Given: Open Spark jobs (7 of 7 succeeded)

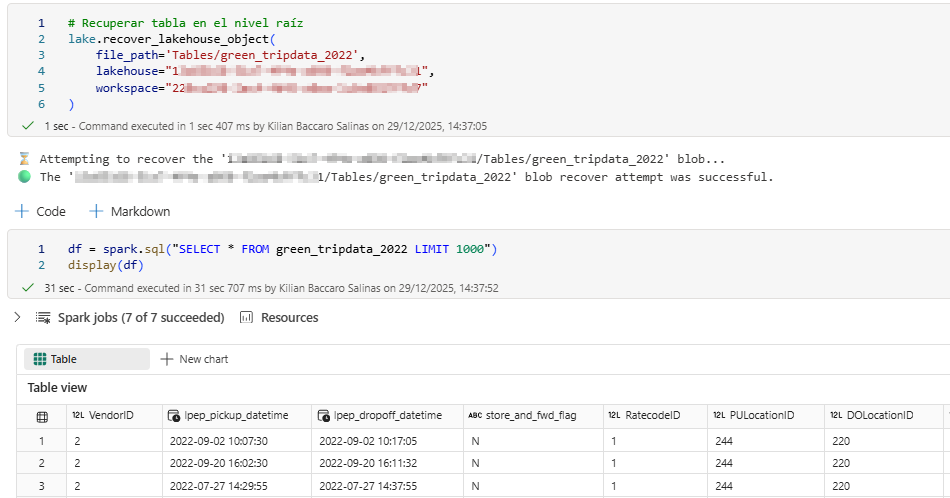Looking at the screenshot, I should pyautogui.click(x=141, y=317).
